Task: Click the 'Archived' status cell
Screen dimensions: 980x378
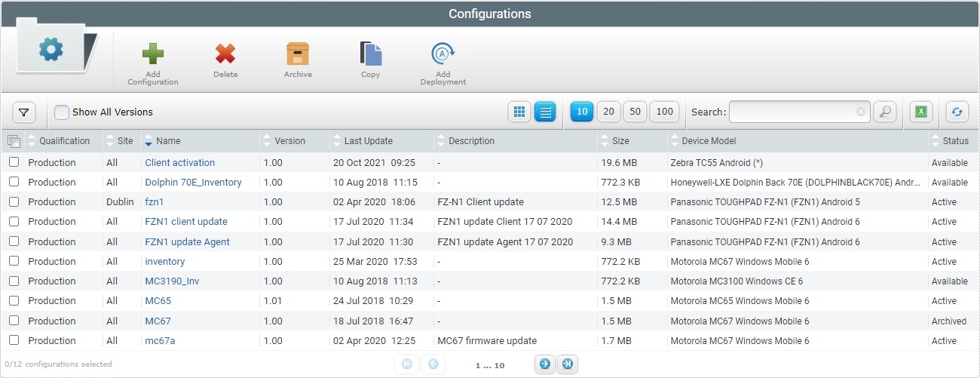Action: pos(949,321)
